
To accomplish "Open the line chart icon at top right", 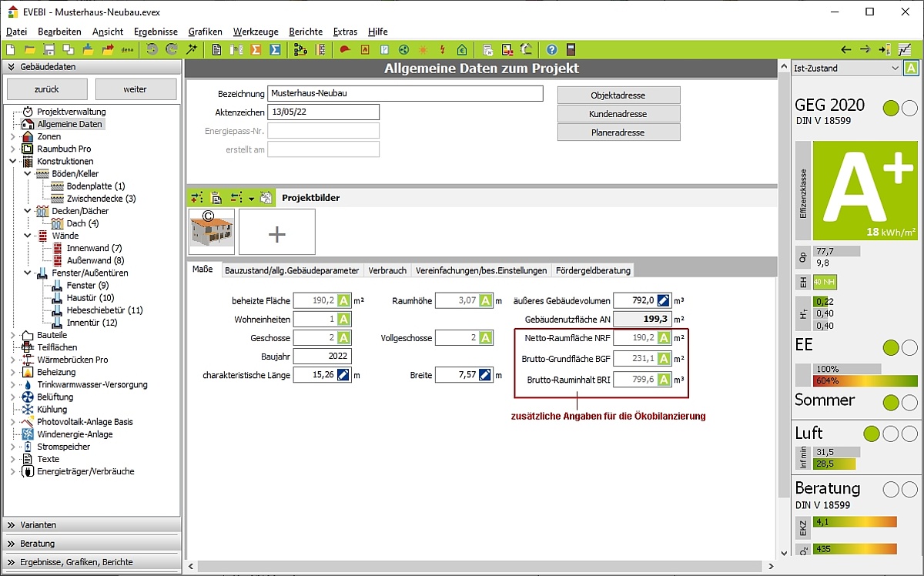I will (904, 49).
